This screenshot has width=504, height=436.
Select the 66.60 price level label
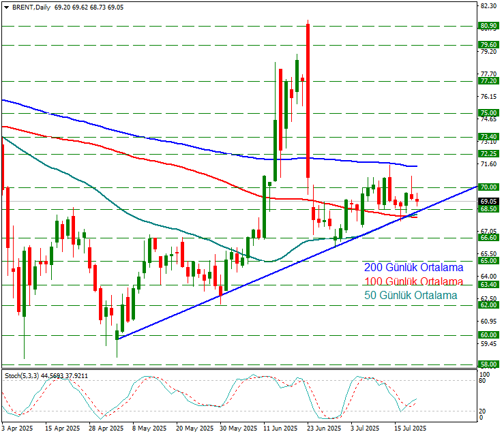pos(488,238)
